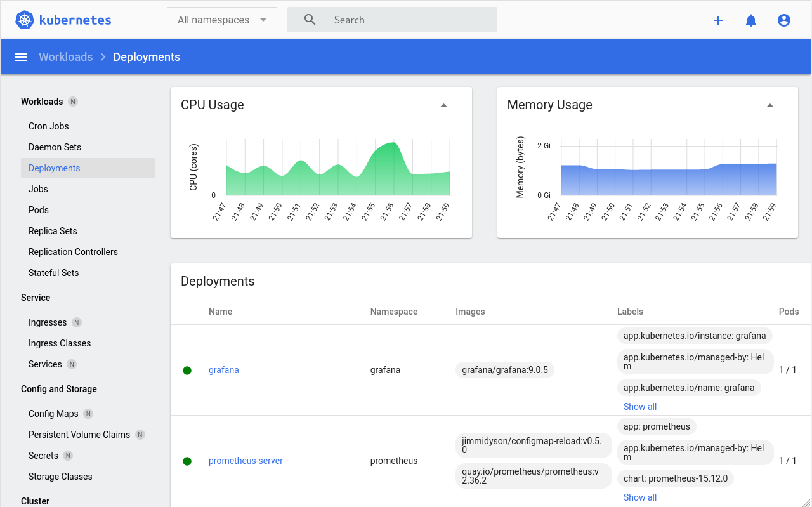Click the N badge beside Workloads

pyautogui.click(x=73, y=102)
